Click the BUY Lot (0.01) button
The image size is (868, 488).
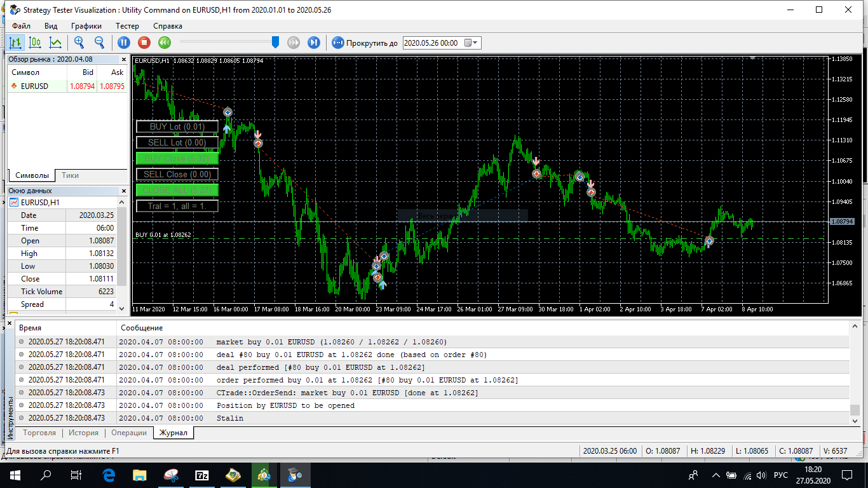click(177, 126)
